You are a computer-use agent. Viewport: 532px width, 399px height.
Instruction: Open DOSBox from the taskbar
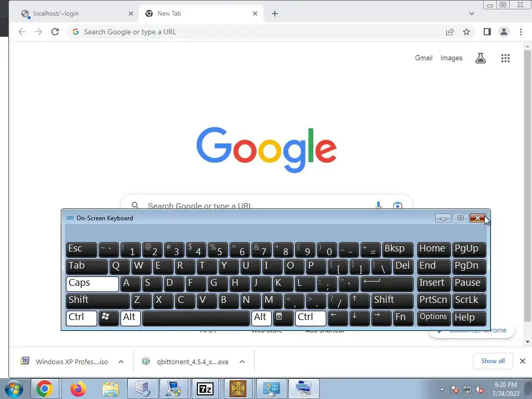[x=238, y=389]
